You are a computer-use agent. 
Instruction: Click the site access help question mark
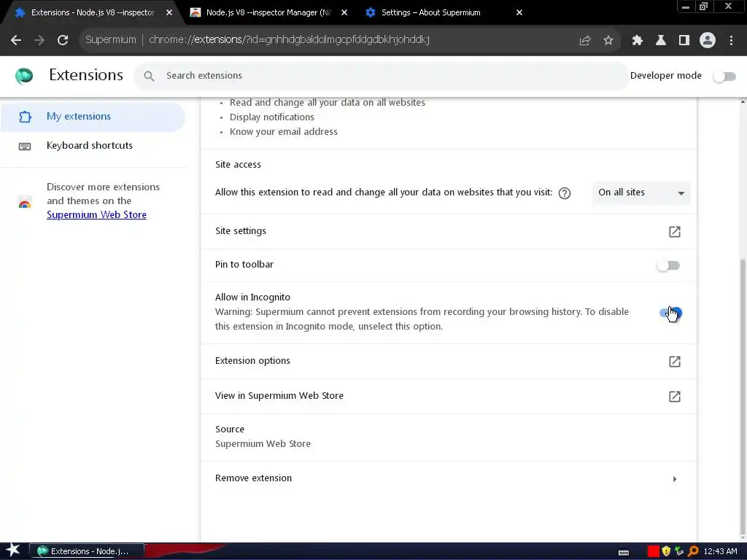pyautogui.click(x=565, y=192)
